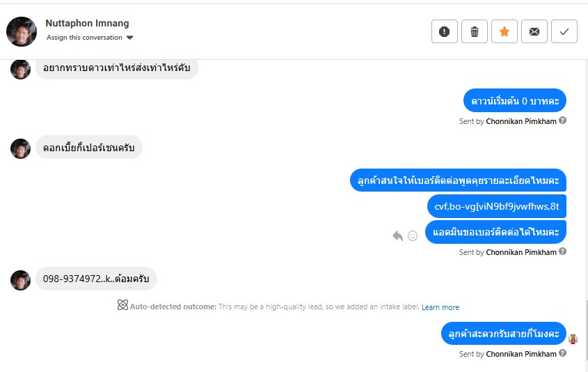Mark conversation as spam with exclamation icon
Viewport: 588px width, 372px height.
point(444,32)
